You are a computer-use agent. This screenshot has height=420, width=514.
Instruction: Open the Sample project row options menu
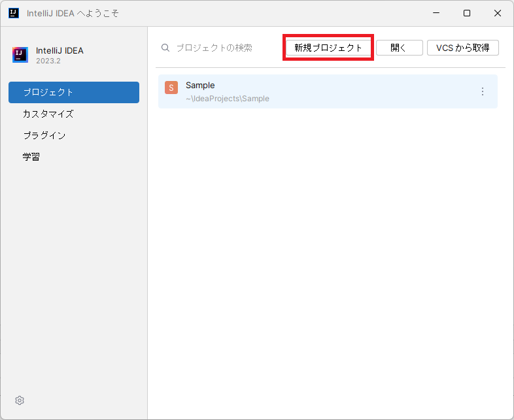coord(483,91)
